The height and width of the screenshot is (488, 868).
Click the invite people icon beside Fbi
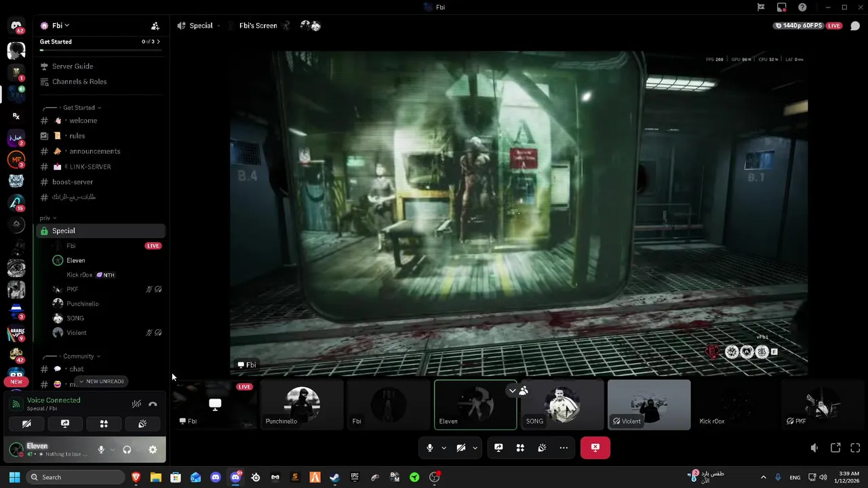[x=155, y=26]
